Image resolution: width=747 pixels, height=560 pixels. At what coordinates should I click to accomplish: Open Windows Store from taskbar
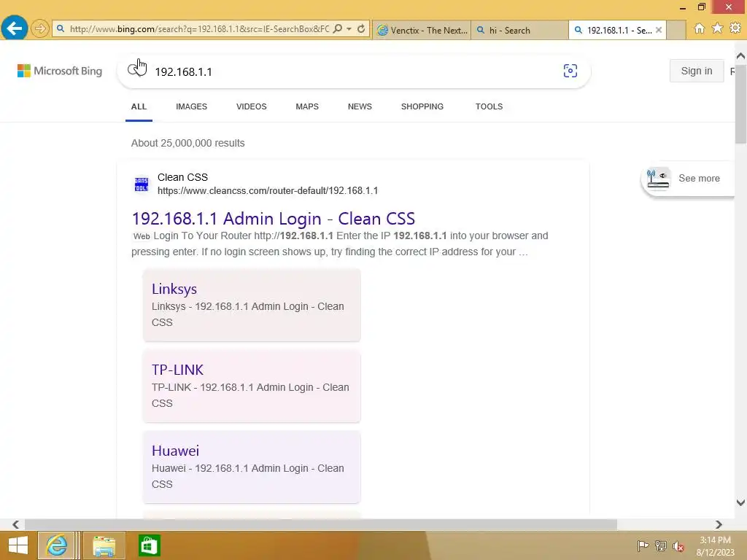[149, 545]
